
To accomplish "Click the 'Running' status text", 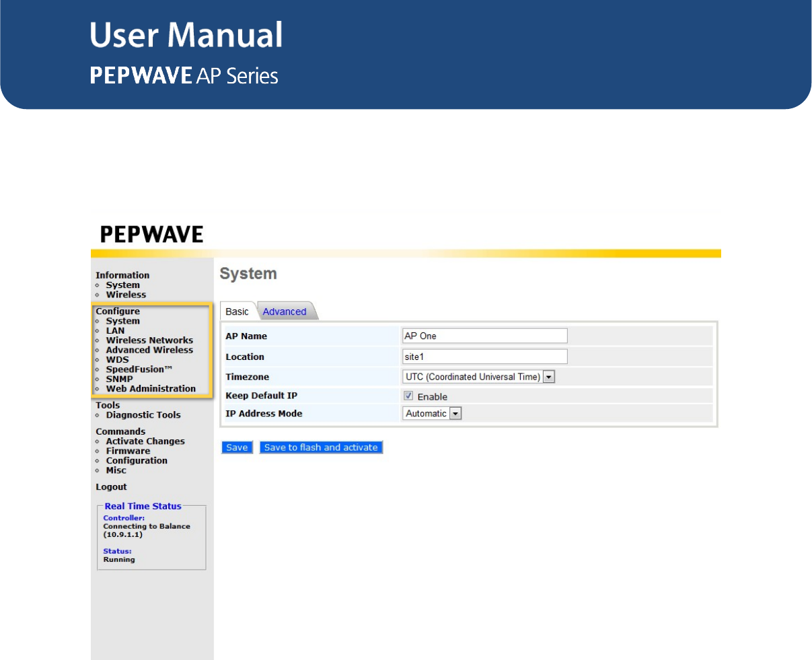I will (x=119, y=560).
